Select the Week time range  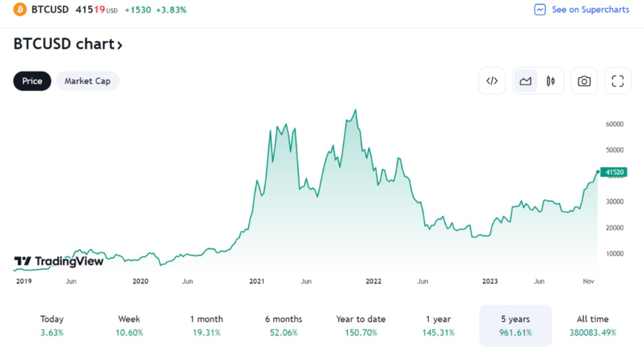(x=129, y=325)
